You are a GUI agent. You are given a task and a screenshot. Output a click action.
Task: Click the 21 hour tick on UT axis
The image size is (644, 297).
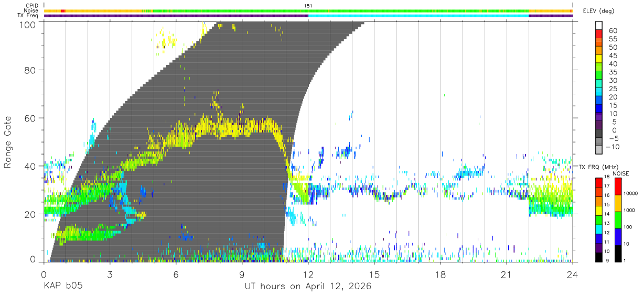click(x=507, y=274)
